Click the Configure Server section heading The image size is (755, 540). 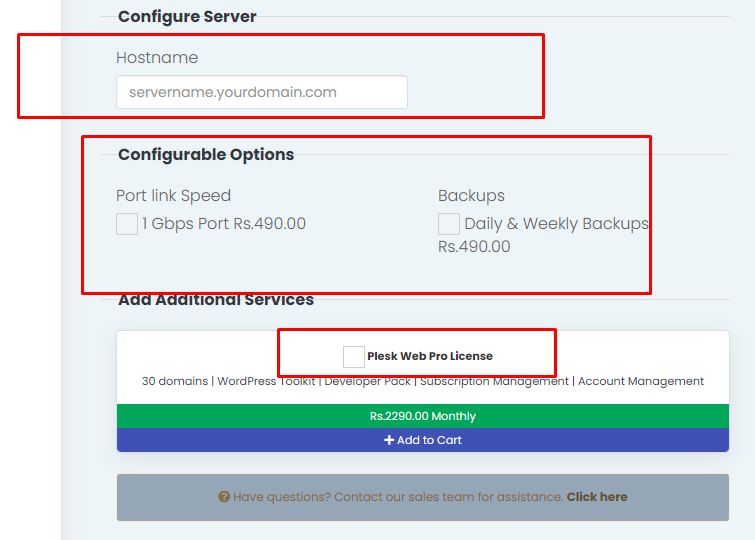coord(187,17)
